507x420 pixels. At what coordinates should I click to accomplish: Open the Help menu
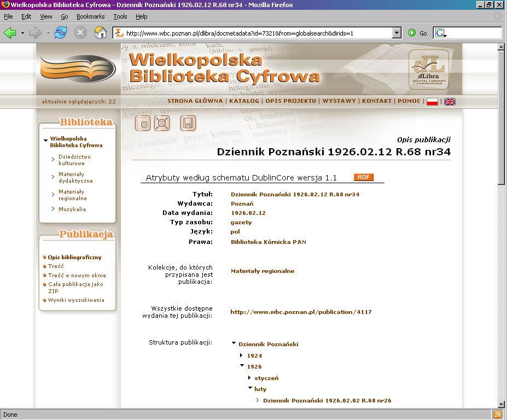(141, 16)
